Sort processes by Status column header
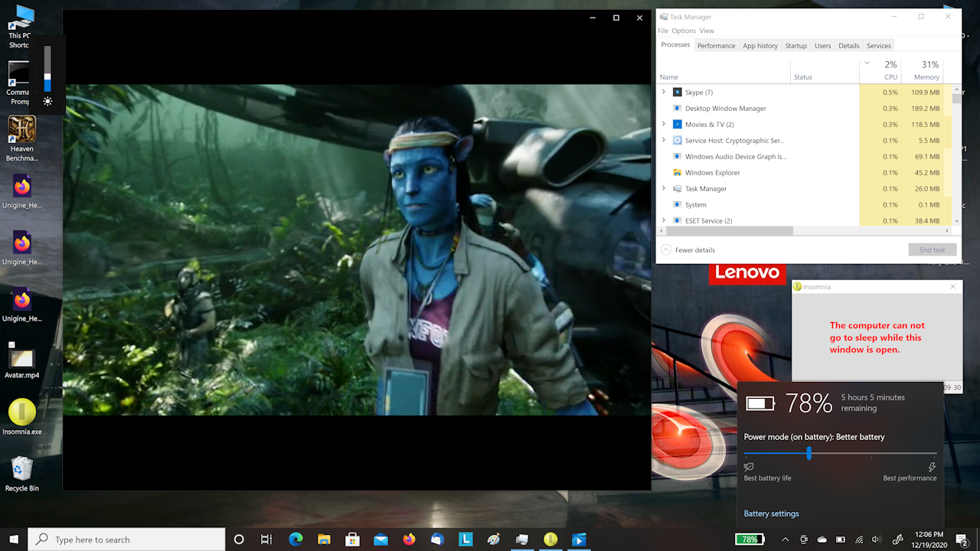Image resolution: width=980 pixels, height=551 pixels. point(825,70)
